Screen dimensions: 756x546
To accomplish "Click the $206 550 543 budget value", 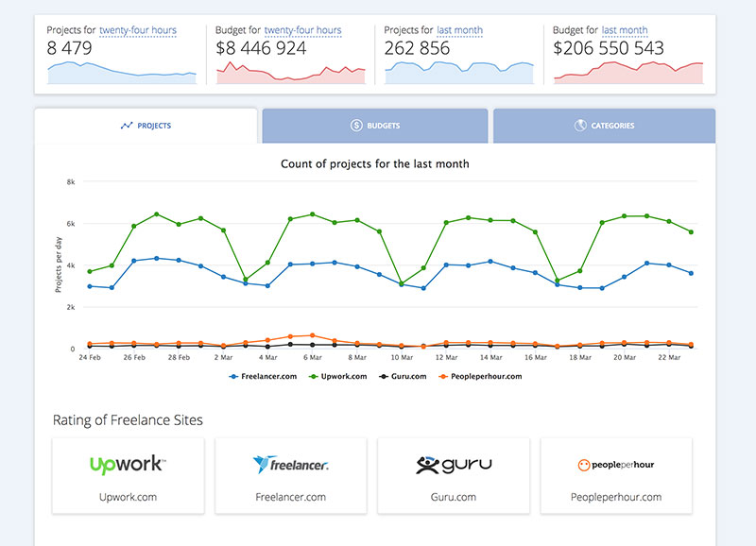I will click(x=609, y=48).
